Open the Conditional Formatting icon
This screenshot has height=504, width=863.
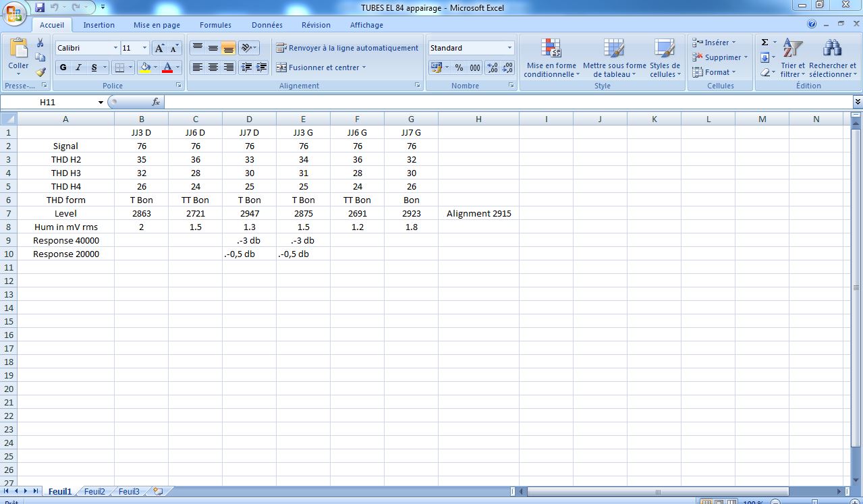pos(551,49)
